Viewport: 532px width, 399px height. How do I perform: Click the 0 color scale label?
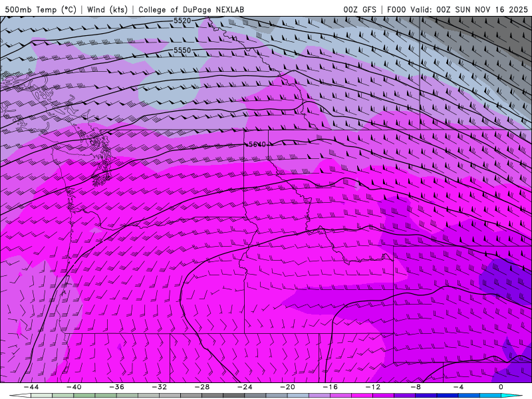click(501, 387)
